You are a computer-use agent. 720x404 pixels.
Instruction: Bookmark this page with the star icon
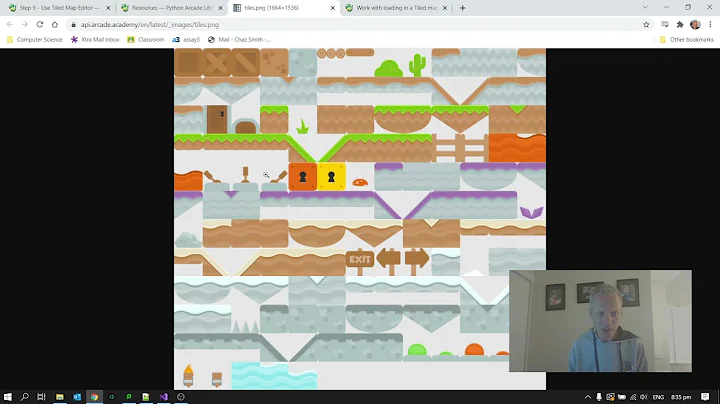coord(646,25)
